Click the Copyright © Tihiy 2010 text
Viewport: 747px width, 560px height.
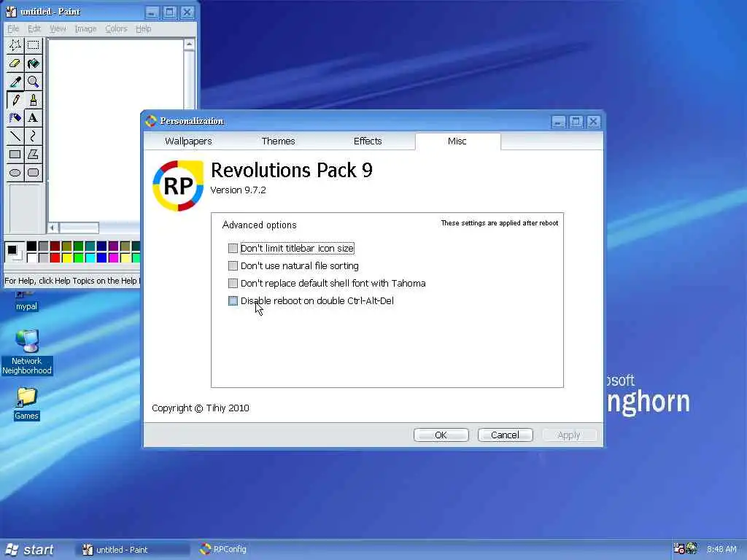(x=201, y=408)
